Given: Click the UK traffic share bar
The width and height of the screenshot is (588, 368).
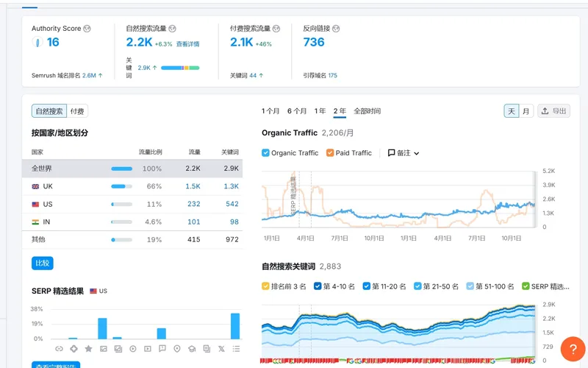Looking at the screenshot, I should [x=121, y=187].
